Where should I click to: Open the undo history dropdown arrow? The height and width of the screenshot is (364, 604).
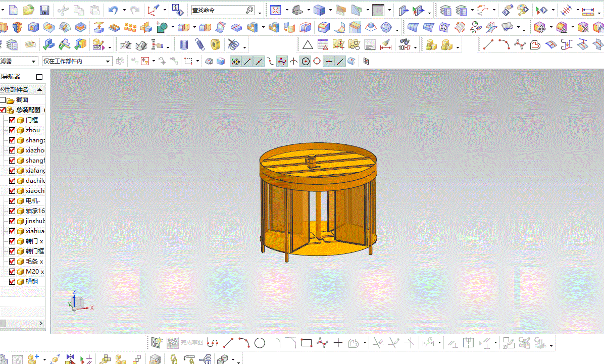pyautogui.click(x=124, y=10)
